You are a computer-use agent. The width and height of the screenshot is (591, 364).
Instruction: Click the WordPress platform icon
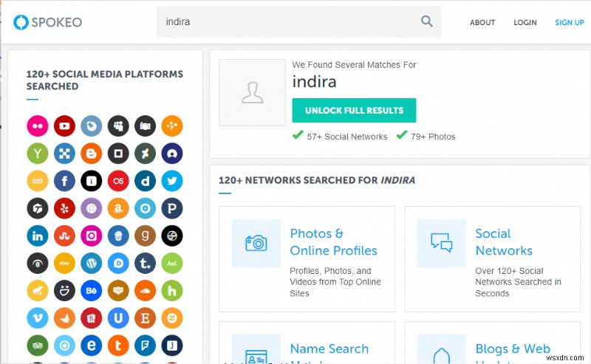click(x=91, y=264)
